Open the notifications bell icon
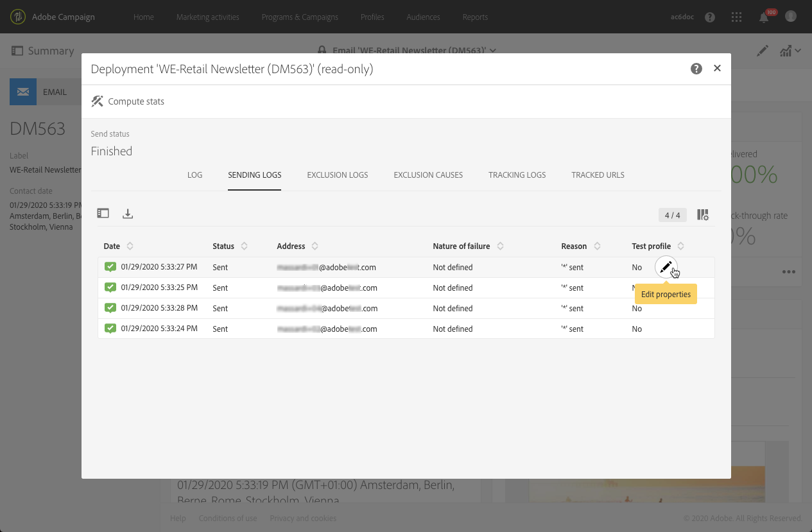 click(764, 17)
